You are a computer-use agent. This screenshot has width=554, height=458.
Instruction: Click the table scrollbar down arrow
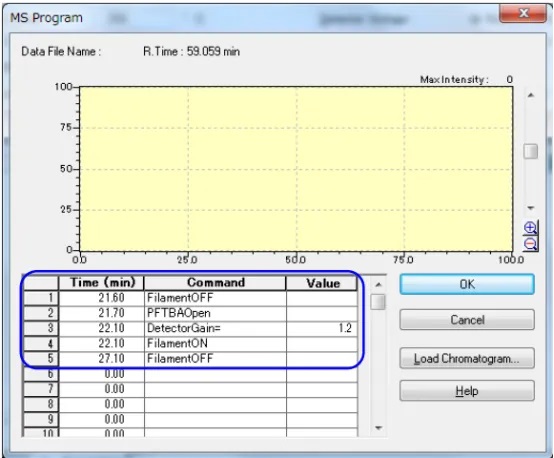pos(378,428)
